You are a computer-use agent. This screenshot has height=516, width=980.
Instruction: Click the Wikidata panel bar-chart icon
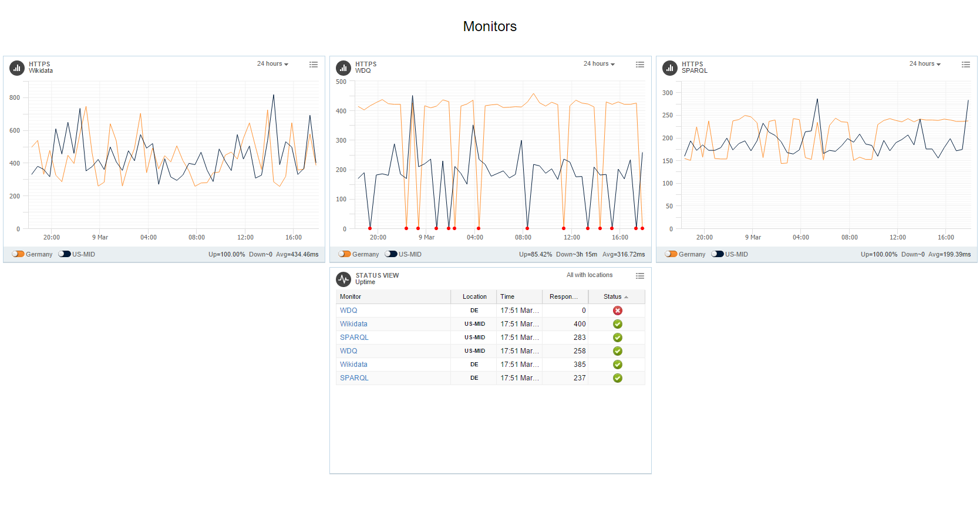pos(17,68)
